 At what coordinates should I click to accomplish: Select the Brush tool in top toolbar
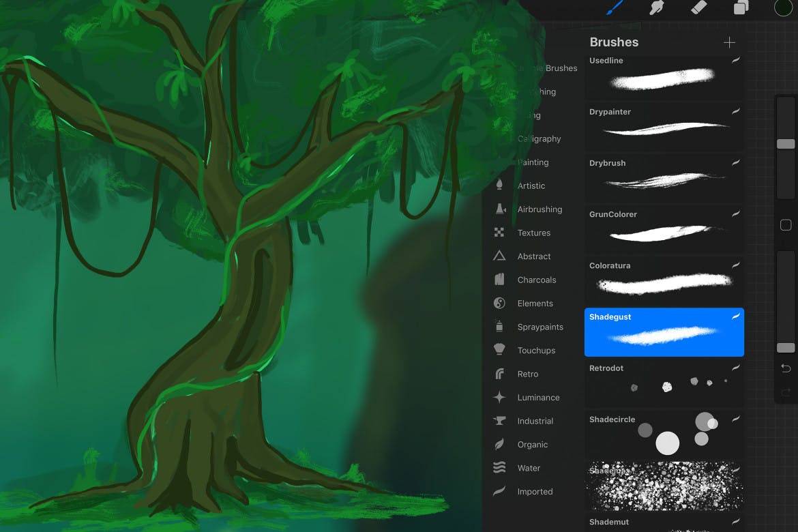pyautogui.click(x=616, y=8)
